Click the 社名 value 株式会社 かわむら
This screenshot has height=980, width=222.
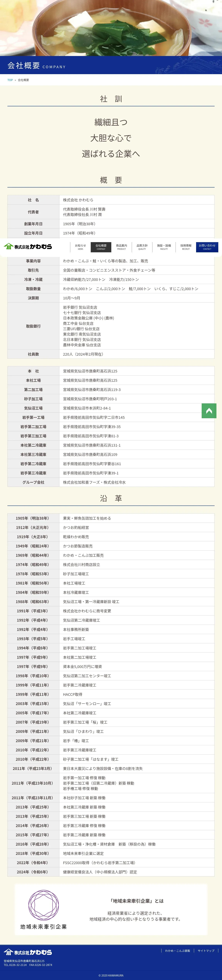click(78, 200)
